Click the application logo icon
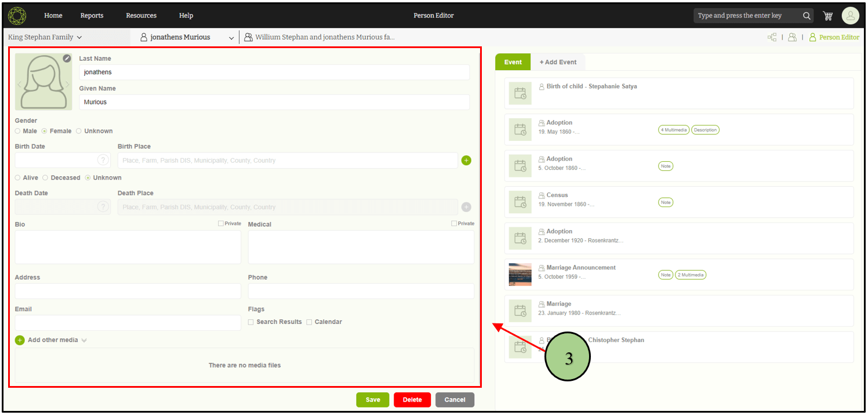The image size is (868, 415). (17, 16)
